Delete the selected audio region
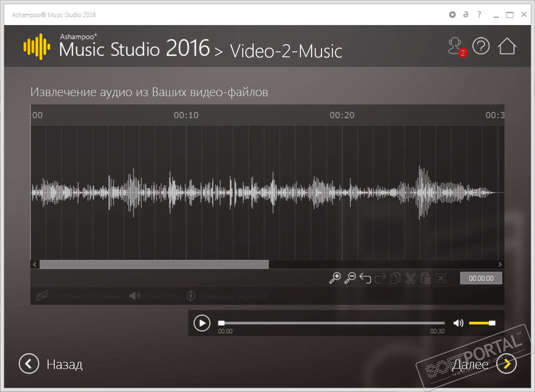Screen dimensions: 535x392 (441, 278)
